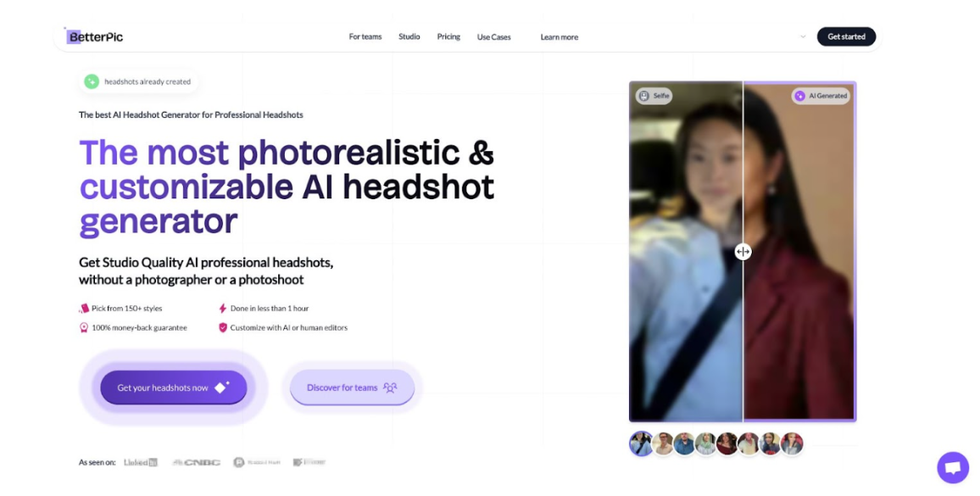Click the shield icon beside 'Customize with AI'
Viewport: 980px width, 496px height.
coord(221,326)
